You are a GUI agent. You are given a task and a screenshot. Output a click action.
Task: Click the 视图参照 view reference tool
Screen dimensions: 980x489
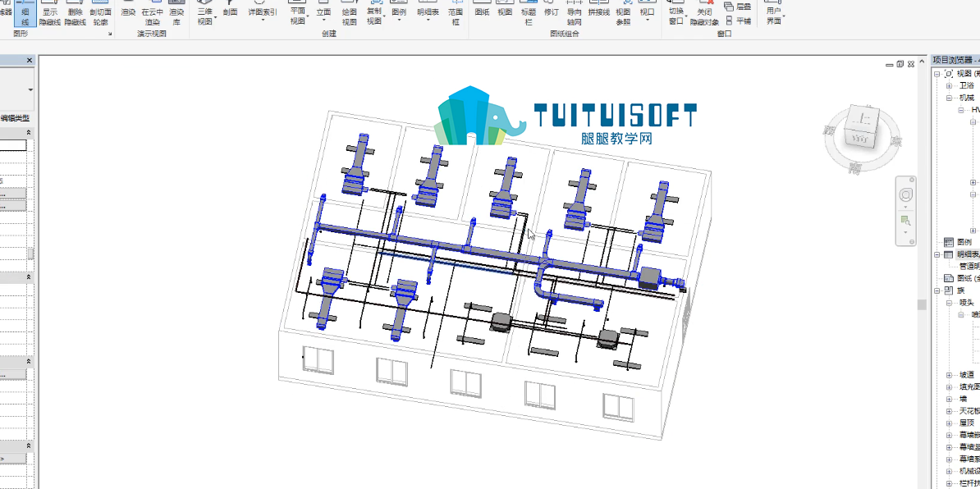click(x=623, y=13)
